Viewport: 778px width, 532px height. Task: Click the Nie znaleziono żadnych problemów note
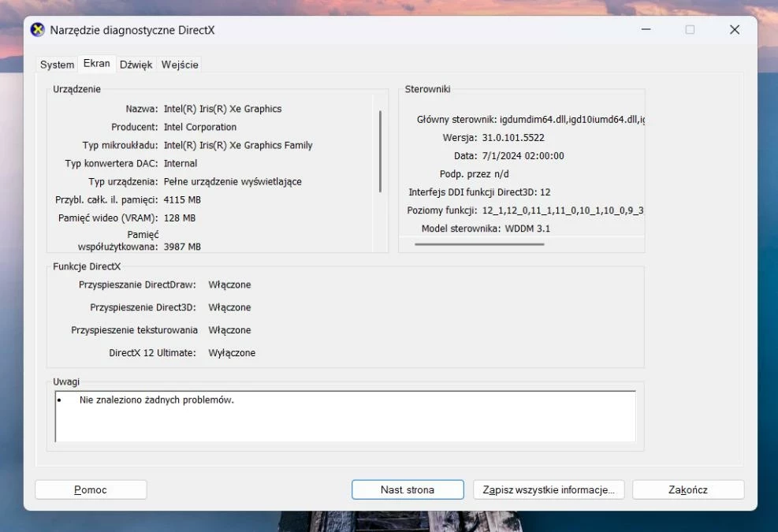pos(156,400)
